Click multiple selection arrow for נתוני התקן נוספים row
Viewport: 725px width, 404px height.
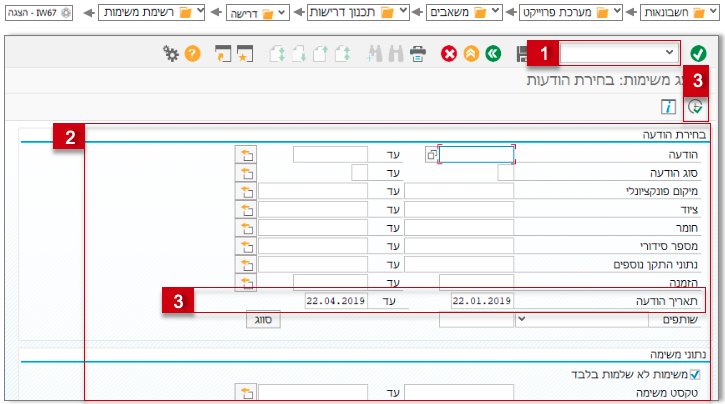pyautogui.click(x=246, y=264)
